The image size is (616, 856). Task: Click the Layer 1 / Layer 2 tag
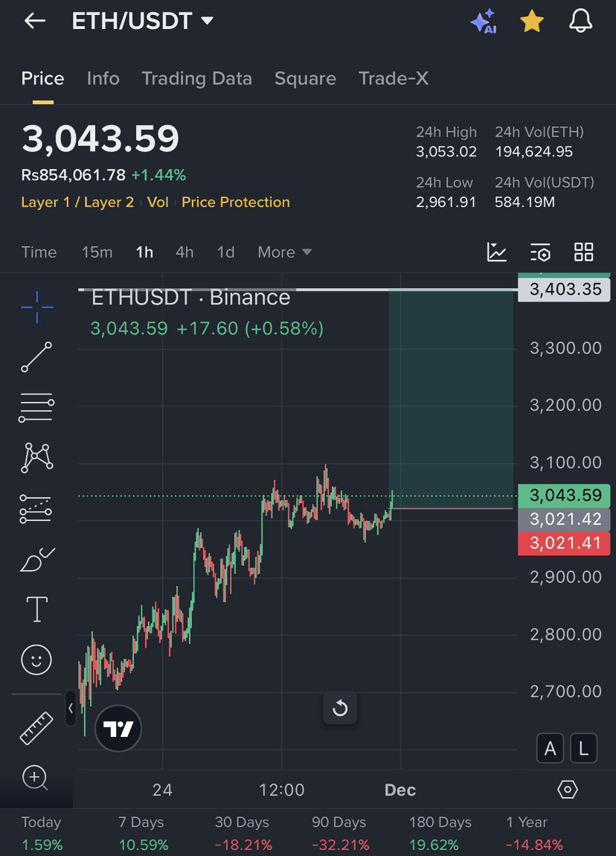pyautogui.click(x=77, y=202)
